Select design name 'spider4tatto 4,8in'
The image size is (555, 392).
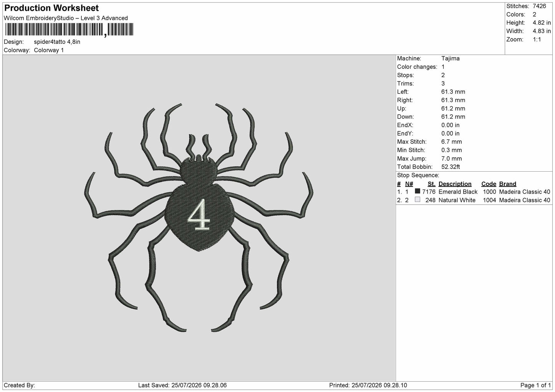coord(57,42)
